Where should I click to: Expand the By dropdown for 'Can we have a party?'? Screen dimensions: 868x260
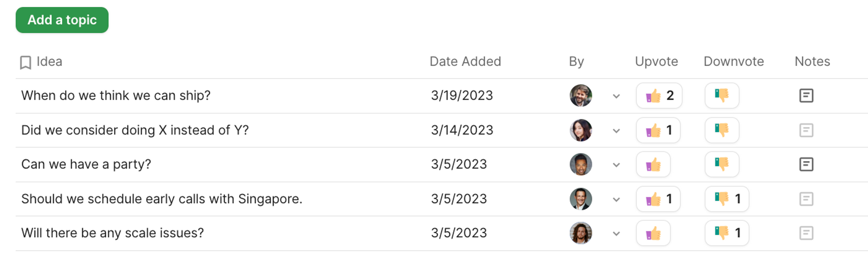point(616,165)
